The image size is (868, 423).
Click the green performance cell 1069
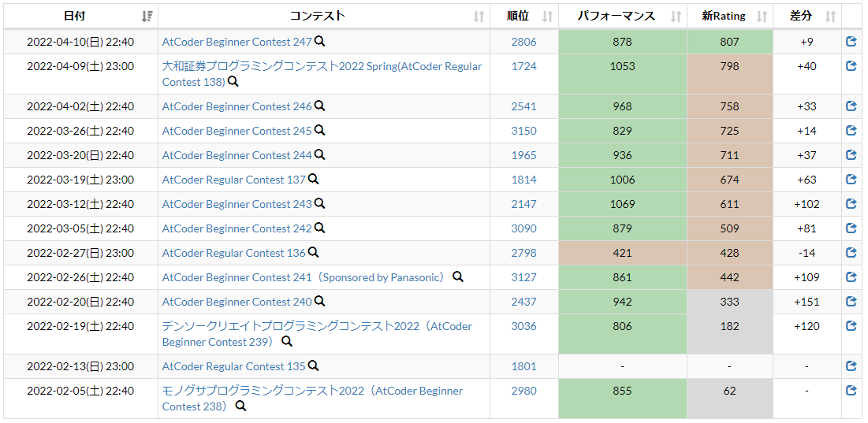[623, 203]
